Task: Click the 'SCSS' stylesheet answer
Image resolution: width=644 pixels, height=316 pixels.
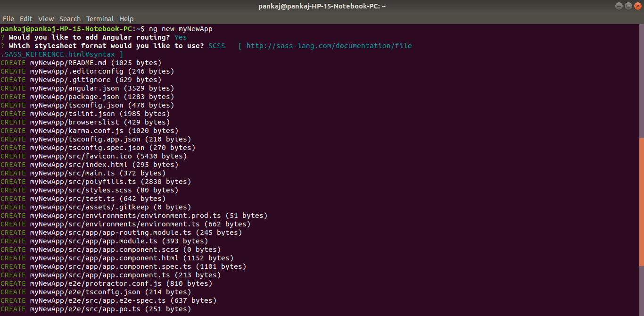Action: pyautogui.click(x=217, y=46)
